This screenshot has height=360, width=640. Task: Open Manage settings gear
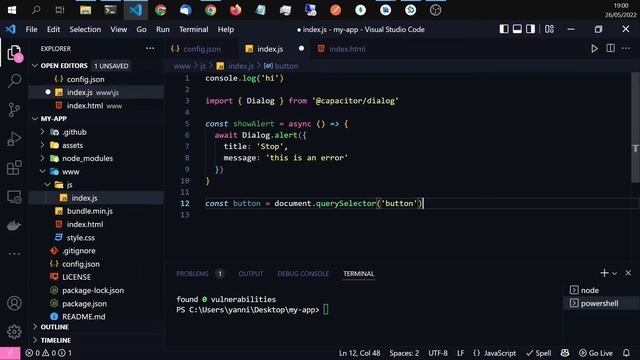pos(14,331)
